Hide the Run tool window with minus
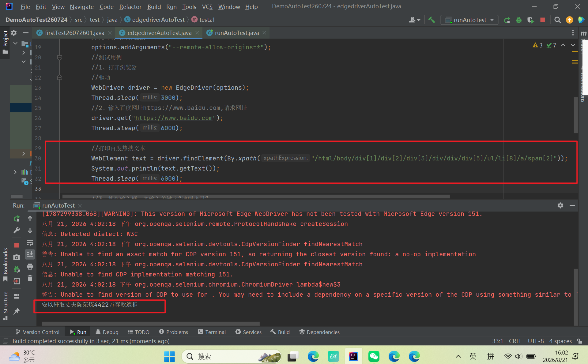This screenshot has width=588, height=364. 572,205
